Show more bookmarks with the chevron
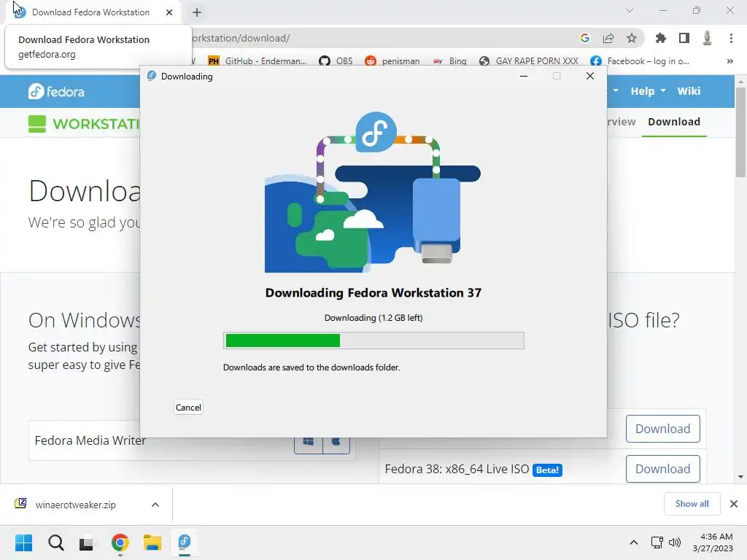 click(729, 61)
